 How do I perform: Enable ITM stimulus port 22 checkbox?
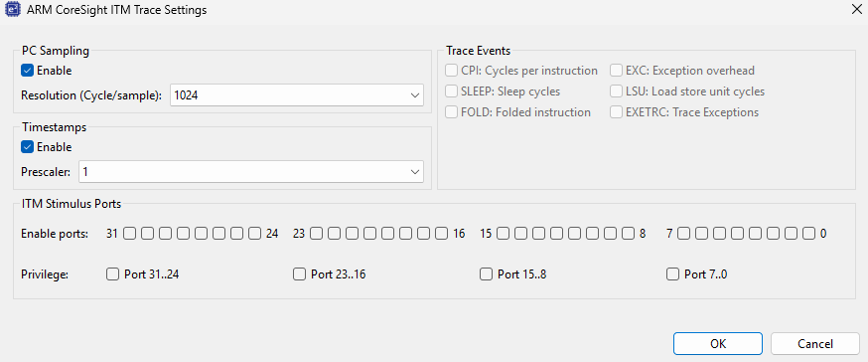coord(334,234)
